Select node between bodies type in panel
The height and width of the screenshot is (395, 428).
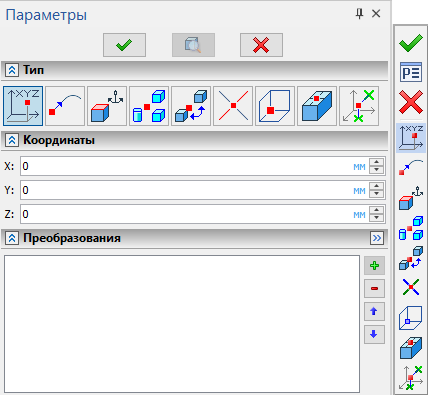pos(149,106)
